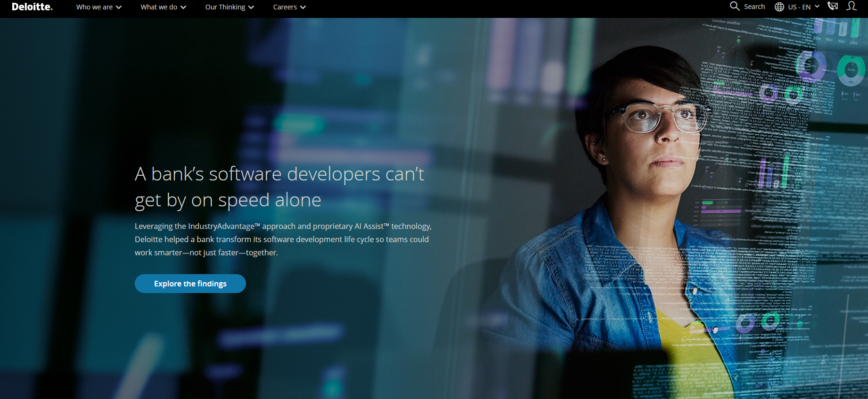Click the Search text label
The height and width of the screenshot is (399, 868).
754,7
